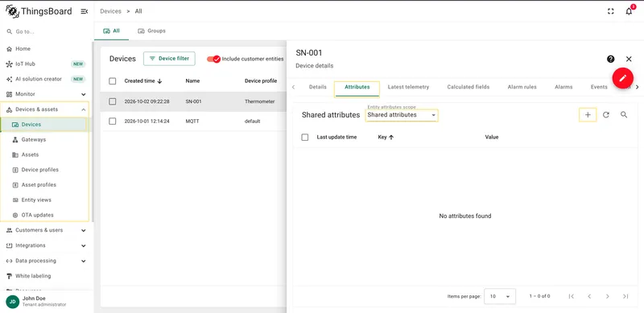Check the select-all attributes checkbox
Screen dimensions: 644x313
click(x=305, y=138)
